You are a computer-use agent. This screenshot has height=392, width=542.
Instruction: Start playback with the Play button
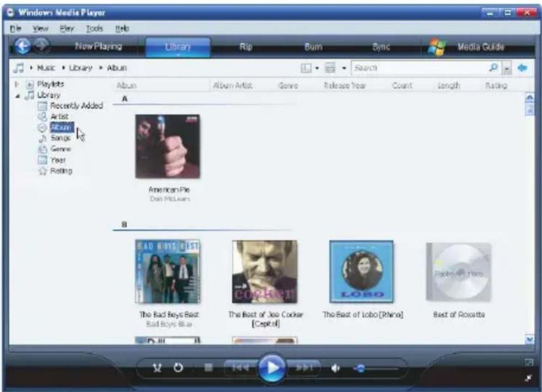coord(272,367)
